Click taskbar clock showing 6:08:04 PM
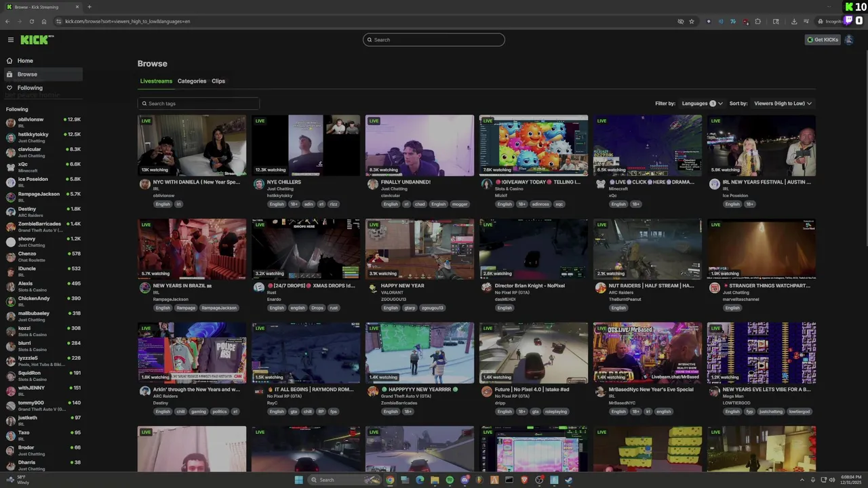This screenshot has width=868, height=488. (850, 480)
